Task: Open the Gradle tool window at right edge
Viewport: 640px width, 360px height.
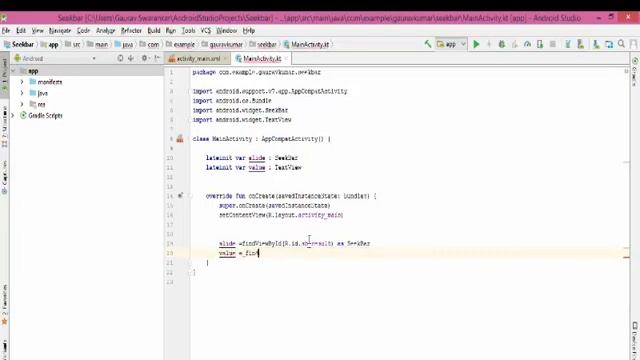Action: pyautogui.click(x=635, y=71)
